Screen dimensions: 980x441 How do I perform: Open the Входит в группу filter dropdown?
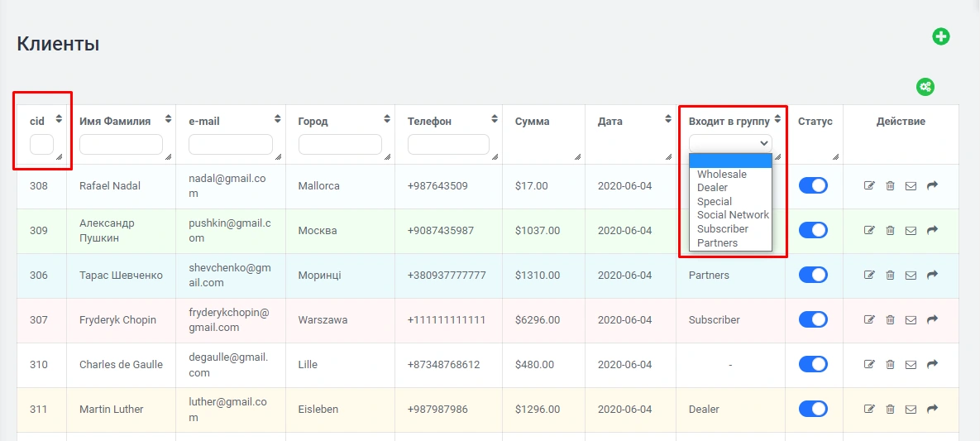tap(730, 142)
